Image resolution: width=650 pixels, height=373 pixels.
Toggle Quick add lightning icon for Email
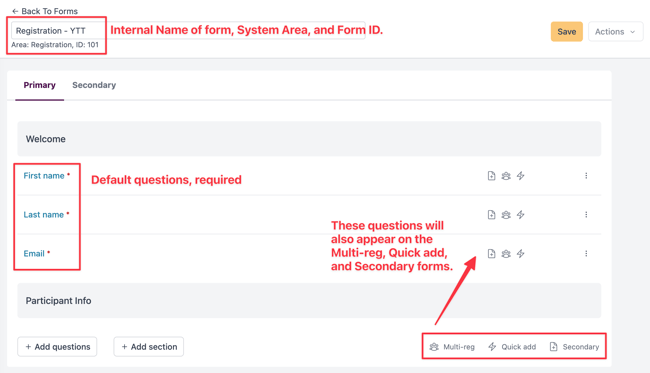pyautogui.click(x=521, y=254)
